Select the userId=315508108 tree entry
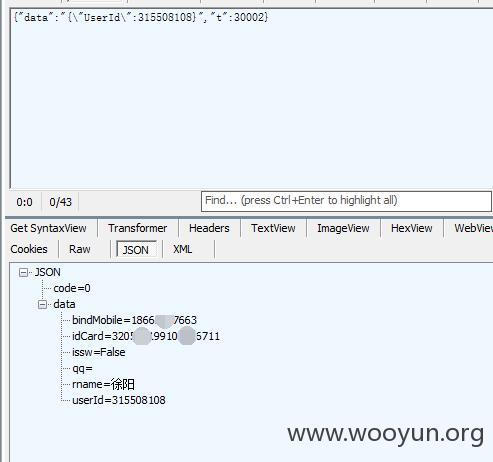 (x=119, y=400)
